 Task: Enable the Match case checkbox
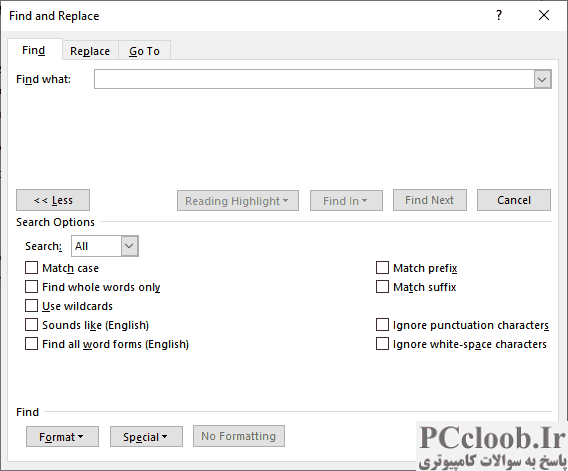[x=31, y=268]
